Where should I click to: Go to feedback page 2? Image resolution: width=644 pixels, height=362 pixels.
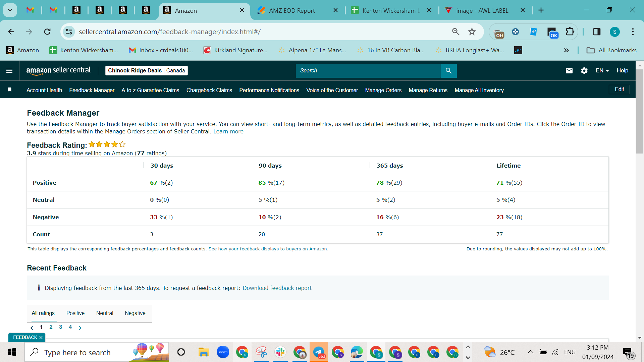(51, 327)
